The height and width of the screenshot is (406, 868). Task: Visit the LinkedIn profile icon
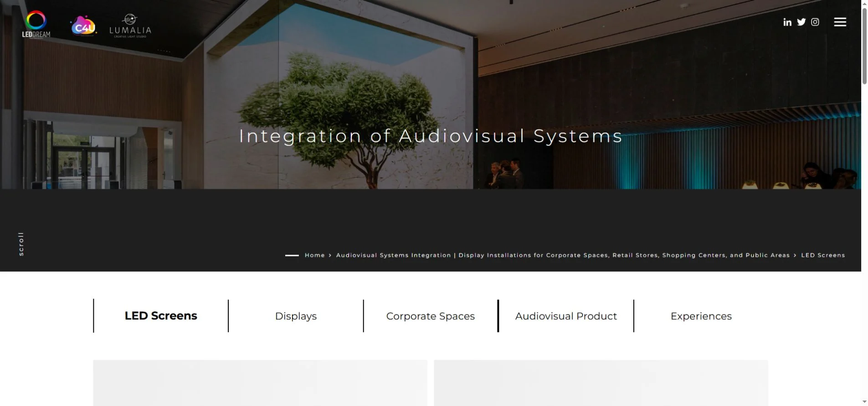coord(787,22)
